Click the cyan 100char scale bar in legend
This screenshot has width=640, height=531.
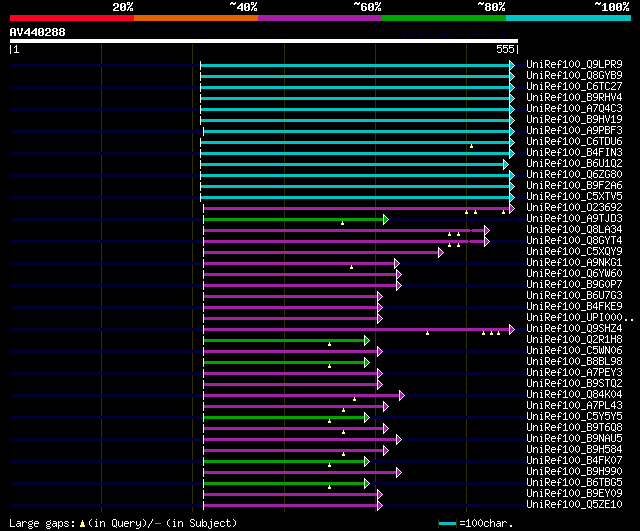click(447, 524)
